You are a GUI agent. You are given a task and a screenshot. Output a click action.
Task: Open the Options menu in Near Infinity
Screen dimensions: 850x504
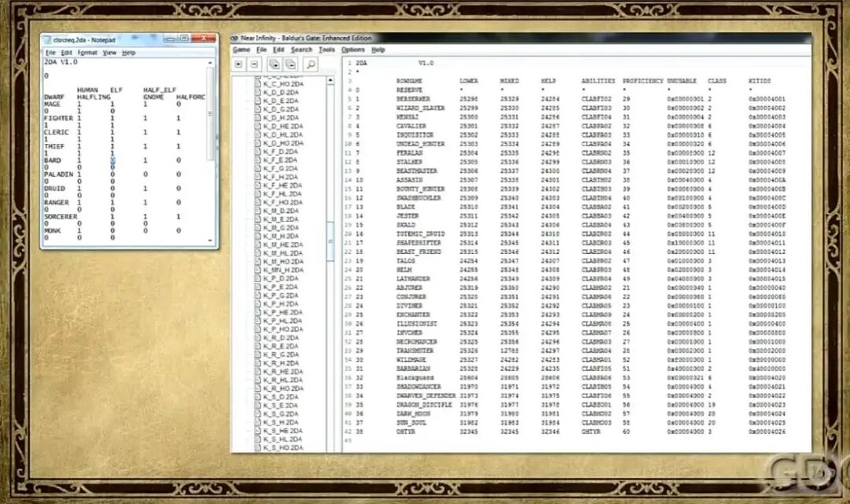pos(353,50)
